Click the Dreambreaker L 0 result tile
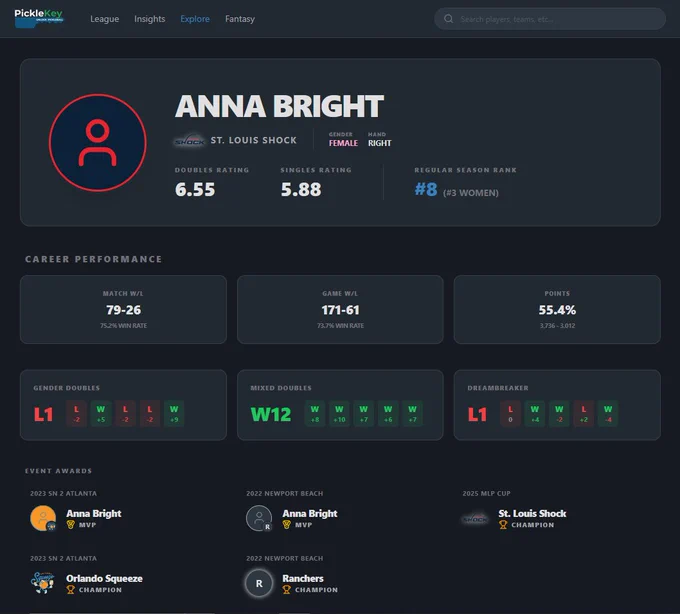Image resolution: width=680 pixels, height=614 pixels. coord(510,414)
